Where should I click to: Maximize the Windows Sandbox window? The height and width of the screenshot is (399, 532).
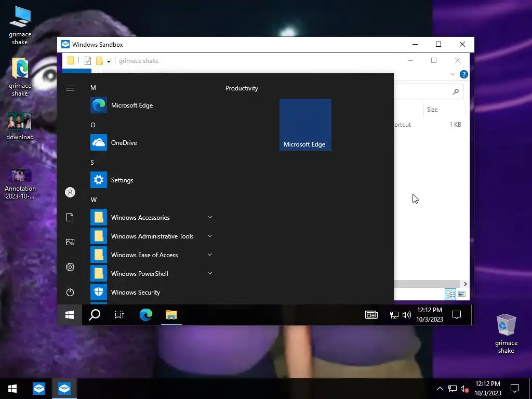(x=438, y=45)
